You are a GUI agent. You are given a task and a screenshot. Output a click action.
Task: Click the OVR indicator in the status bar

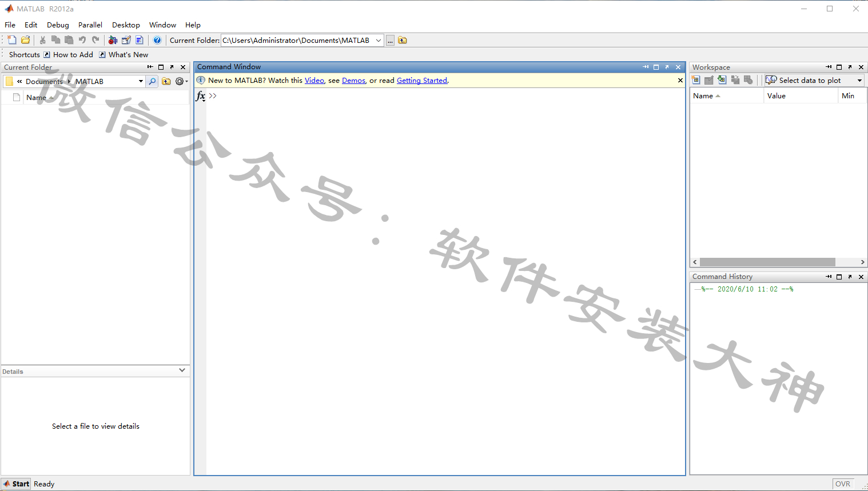[x=843, y=484]
